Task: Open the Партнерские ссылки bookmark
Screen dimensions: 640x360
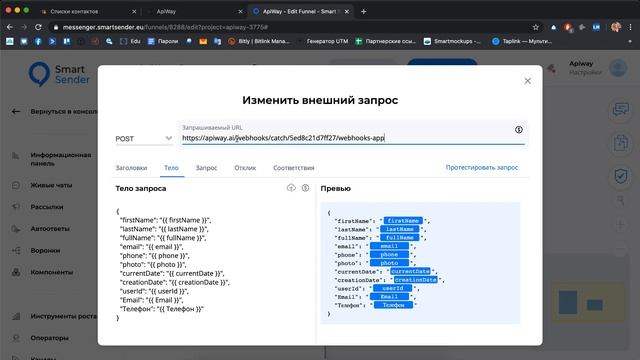Action: (386, 41)
